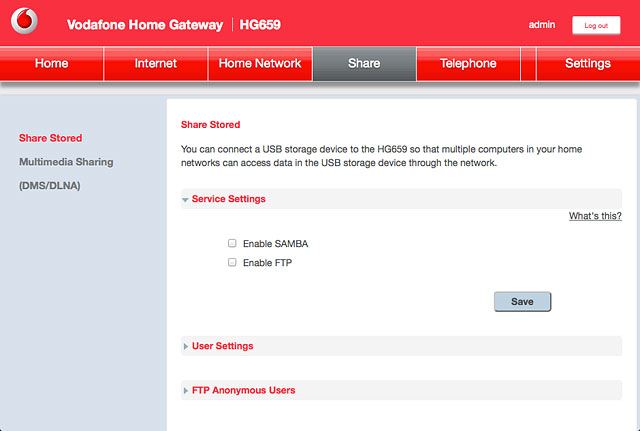Image resolution: width=640 pixels, height=431 pixels.
Task: Click the Vodafone Home Gateway title
Action: pos(145,25)
